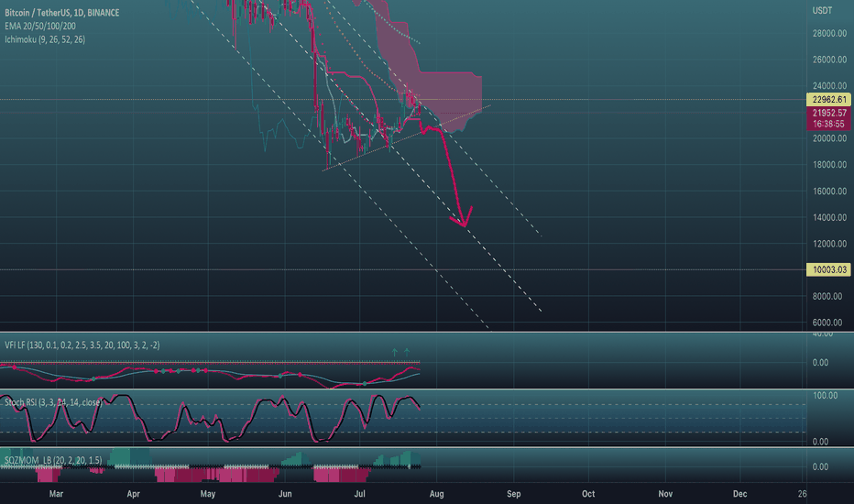Click the Stoch RSI indicator label
854x504 pixels.
[x=53, y=402]
